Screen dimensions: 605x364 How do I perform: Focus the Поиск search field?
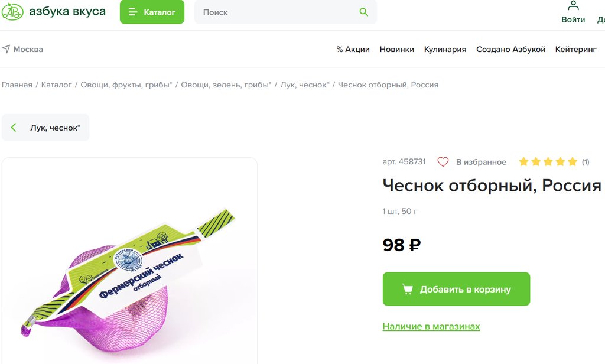tap(285, 12)
